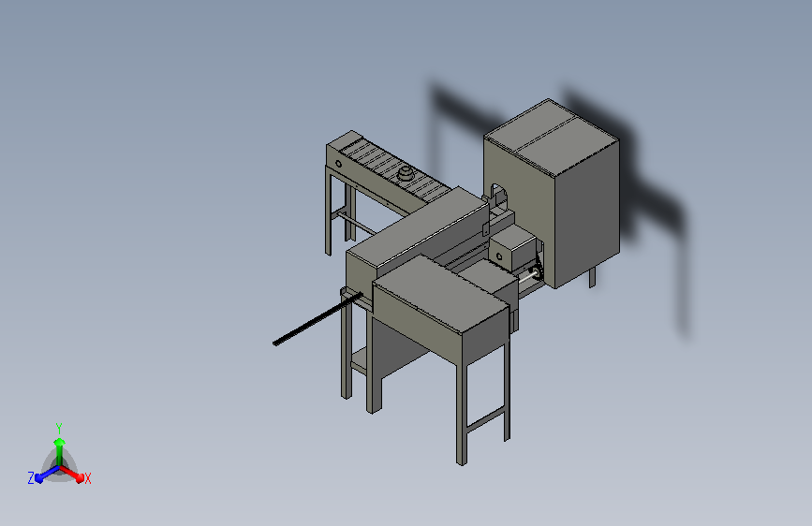Click the green Y axis arrow of the triad

[x=59, y=450]
